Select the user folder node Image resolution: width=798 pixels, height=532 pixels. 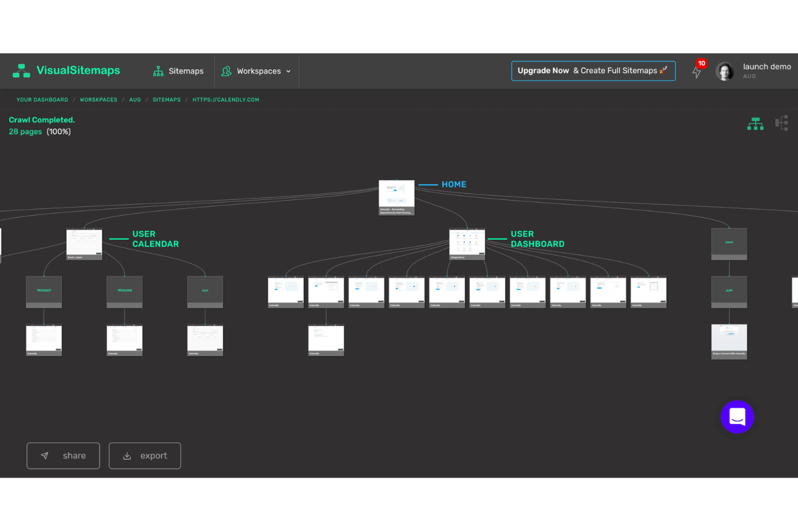click(x=205, y=292)
